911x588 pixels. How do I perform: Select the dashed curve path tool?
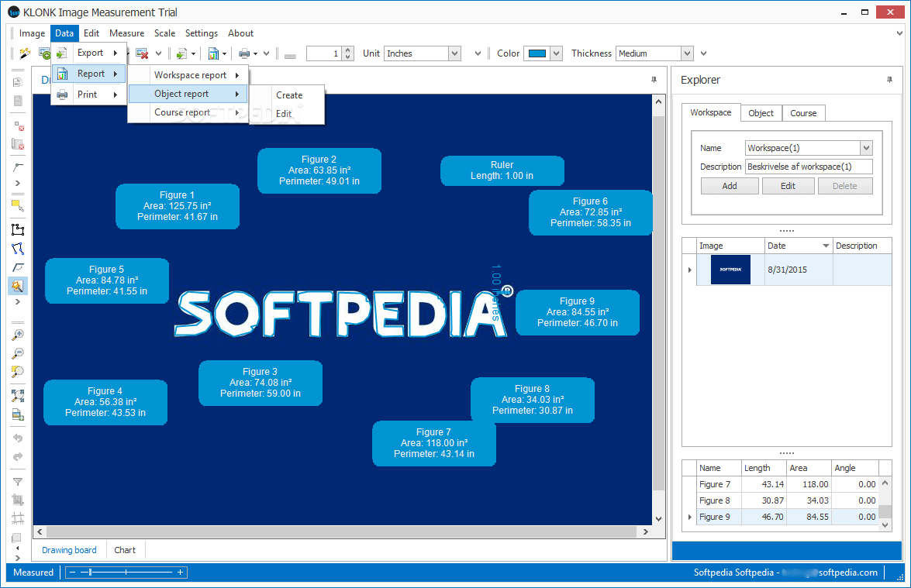click(18, 267)
